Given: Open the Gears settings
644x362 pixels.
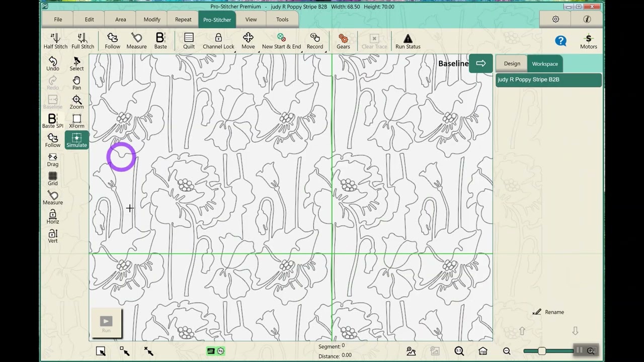Looking at the screenshot, I should [x=343, y=41].
